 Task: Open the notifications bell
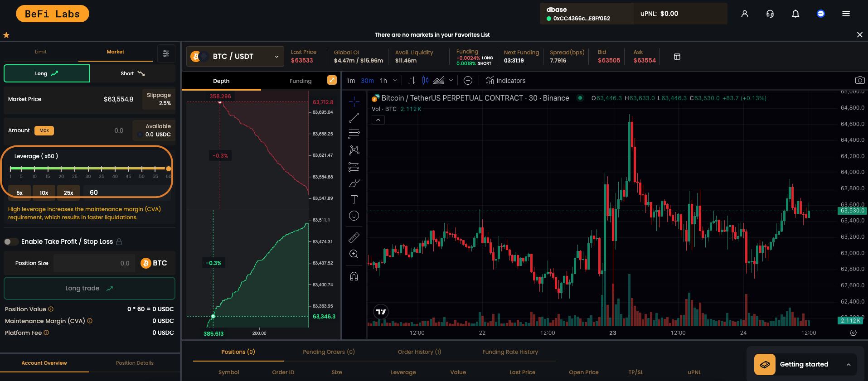tap(795, 14)
